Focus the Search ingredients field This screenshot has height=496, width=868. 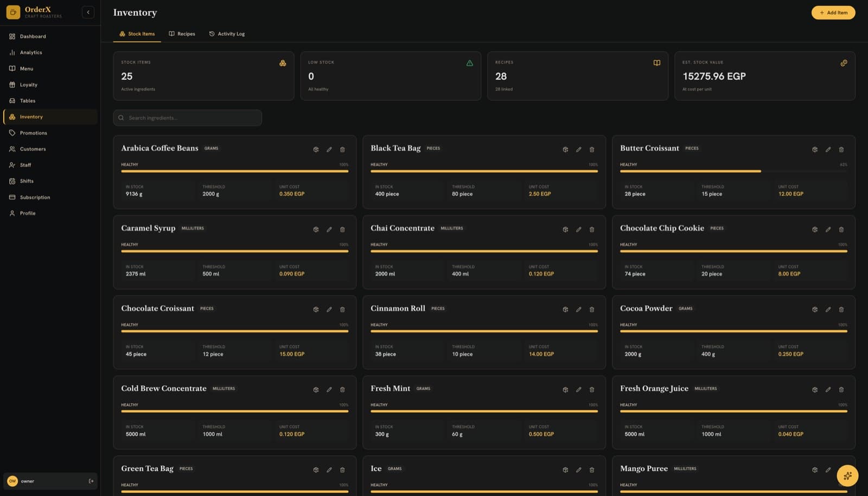187,118
